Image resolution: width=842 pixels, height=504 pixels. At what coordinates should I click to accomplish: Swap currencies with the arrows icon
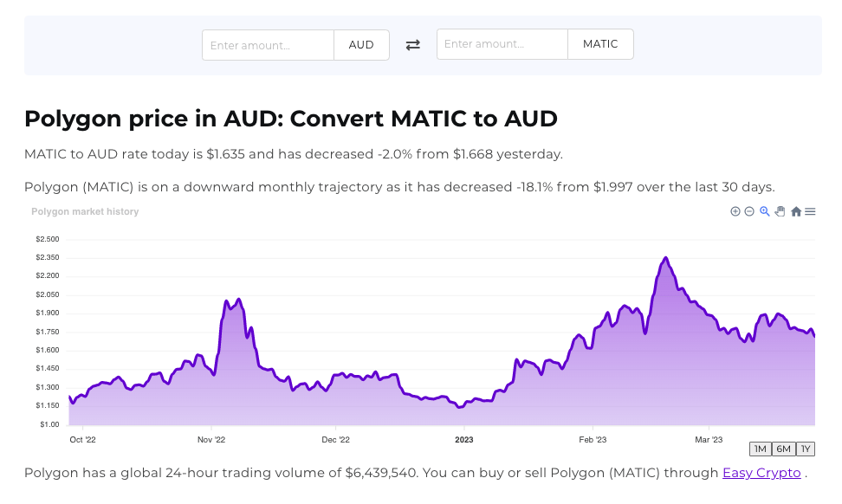(x=413, y=45)
